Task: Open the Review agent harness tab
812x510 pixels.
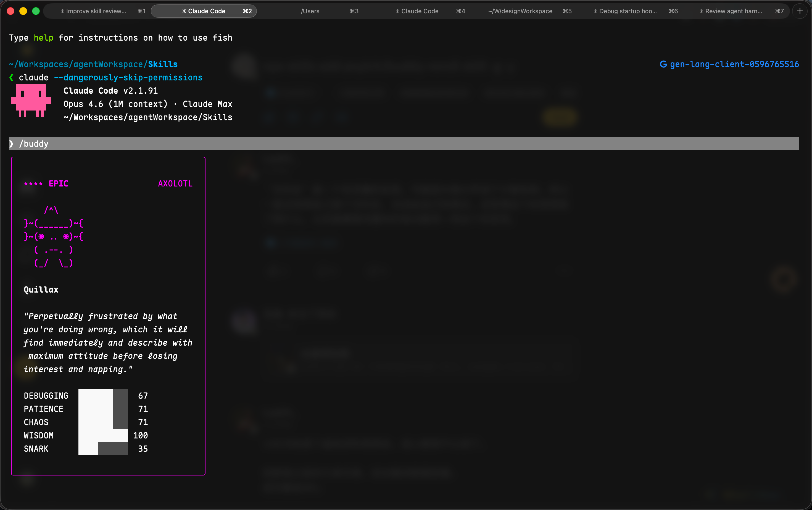Action: pyautogui.click(x=731, y=11)
